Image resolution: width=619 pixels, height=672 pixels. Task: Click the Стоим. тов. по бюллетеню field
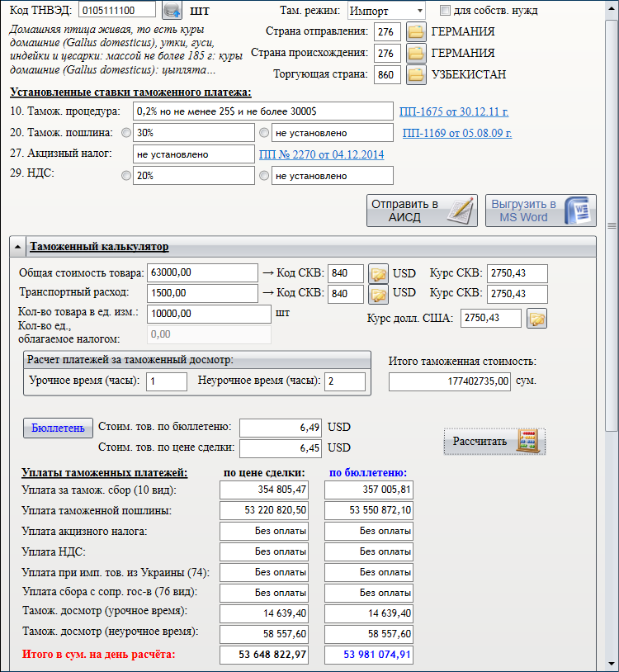click(281, 428)
